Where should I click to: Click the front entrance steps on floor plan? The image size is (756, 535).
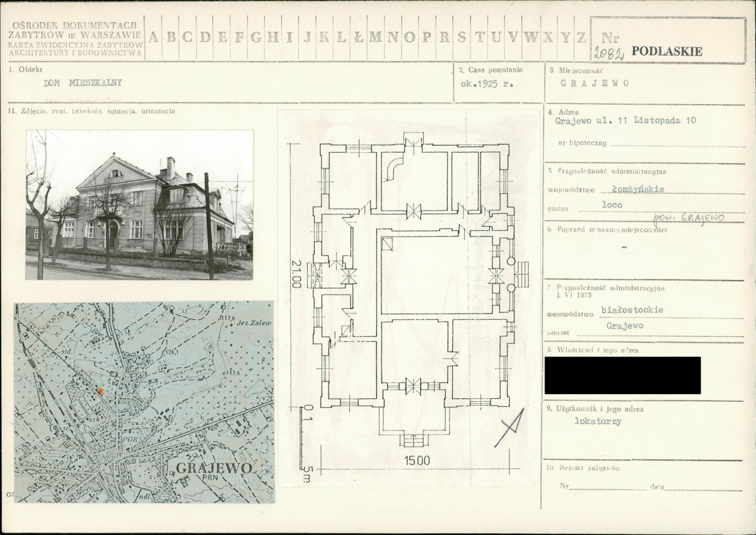[414, 440]
